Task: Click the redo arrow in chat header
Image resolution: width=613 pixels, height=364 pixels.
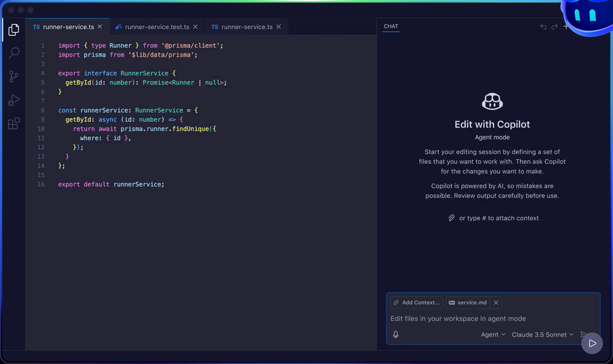Action: click(x=555, y=26)
